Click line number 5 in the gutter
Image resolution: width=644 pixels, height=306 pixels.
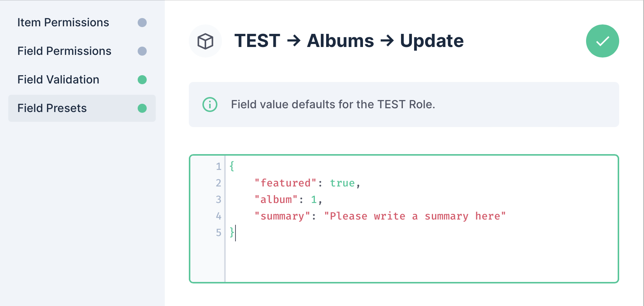point(219,233)
